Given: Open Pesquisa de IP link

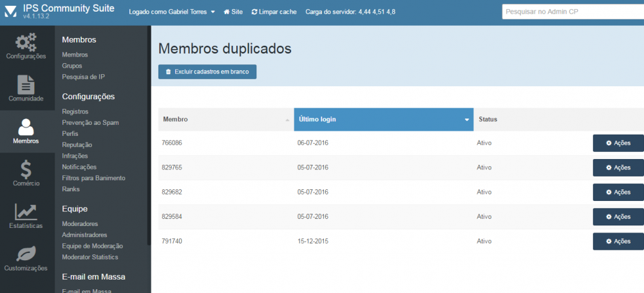Looking at the screenshot, I should tap(84, 77).
